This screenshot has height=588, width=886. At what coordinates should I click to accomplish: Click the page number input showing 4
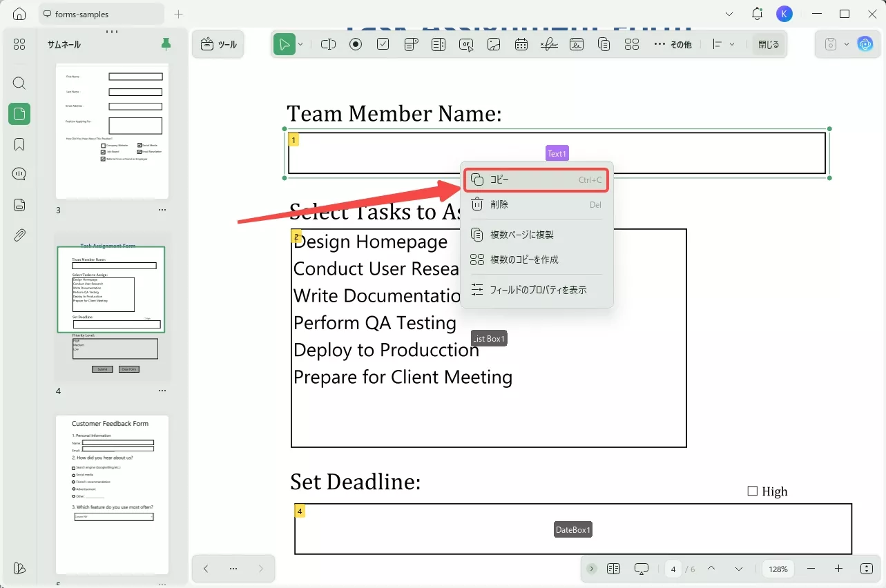coord(673,569)
